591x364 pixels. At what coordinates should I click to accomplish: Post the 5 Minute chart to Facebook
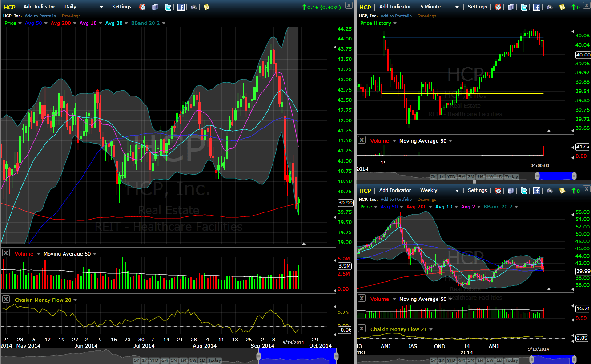[x=537, y=7]
